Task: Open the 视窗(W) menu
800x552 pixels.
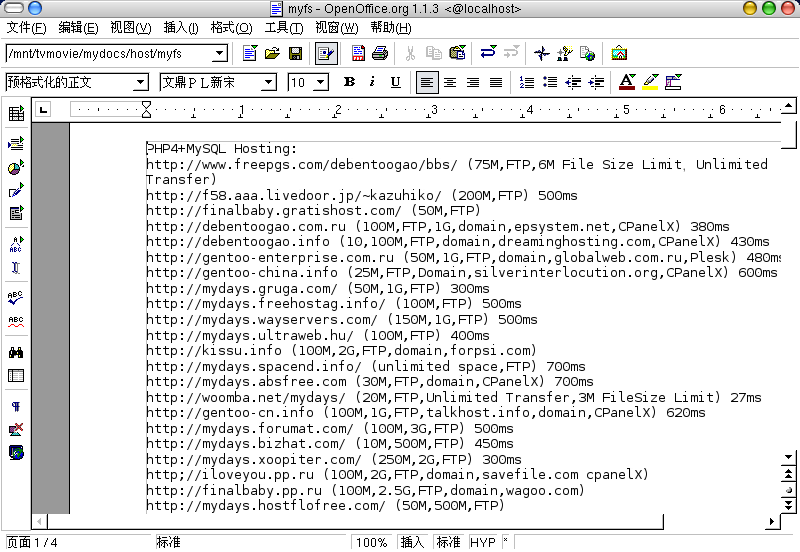Action: pyautogui.click(x=337, y=28)
